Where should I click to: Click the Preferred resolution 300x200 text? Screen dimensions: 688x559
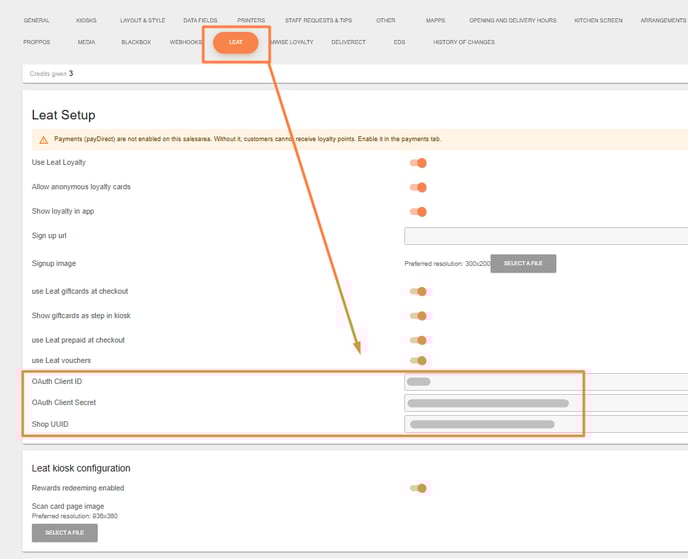tap(447, 264)
